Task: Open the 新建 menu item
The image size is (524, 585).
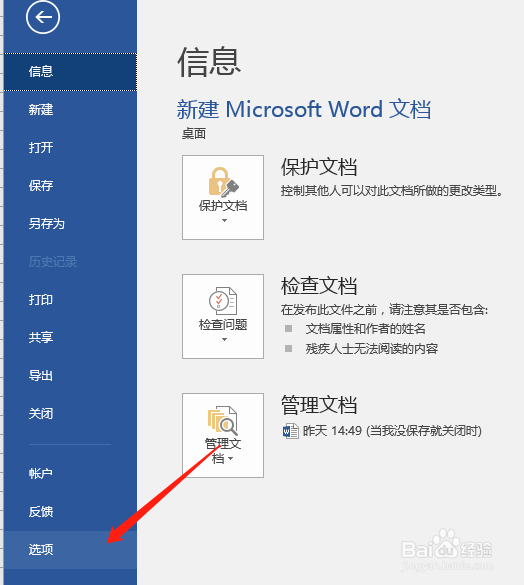Action: [x=70, y=110]
